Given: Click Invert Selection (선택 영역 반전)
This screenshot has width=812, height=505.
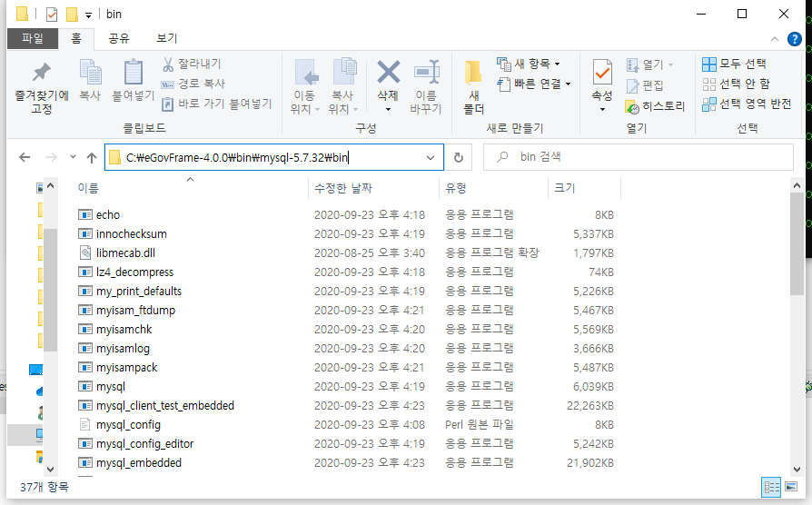Looking at the screenshot, I should (x=747, y=104).
